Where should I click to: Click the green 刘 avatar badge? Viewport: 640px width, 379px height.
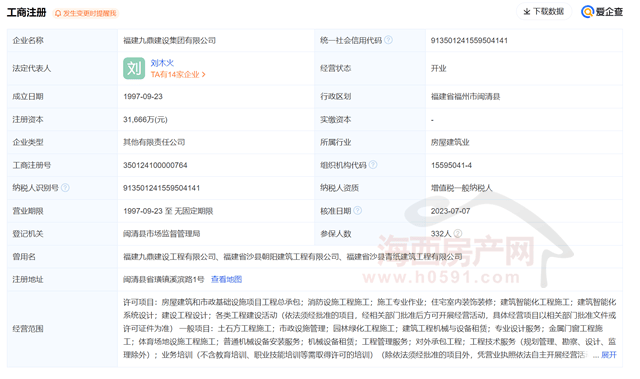(x=134, y=68)
